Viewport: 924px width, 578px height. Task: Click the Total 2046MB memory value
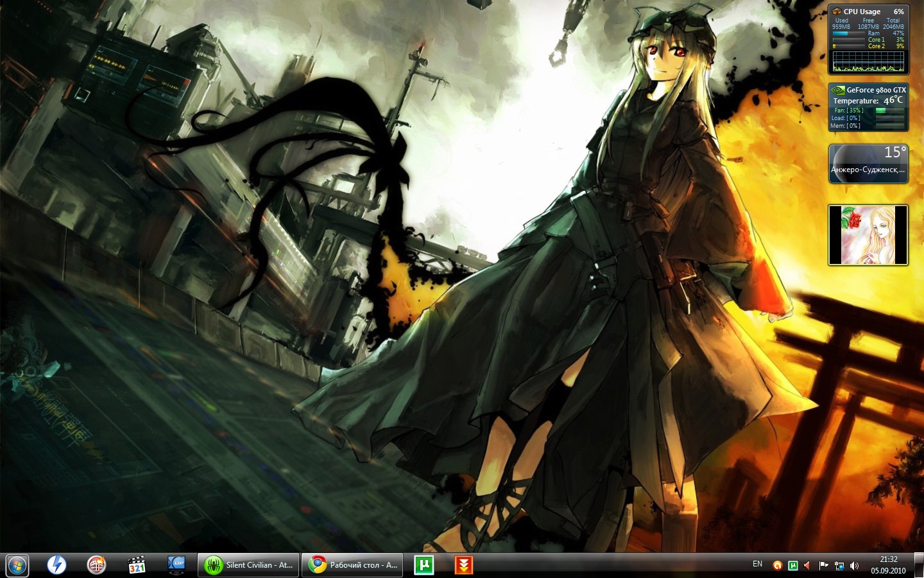[893, 26]
